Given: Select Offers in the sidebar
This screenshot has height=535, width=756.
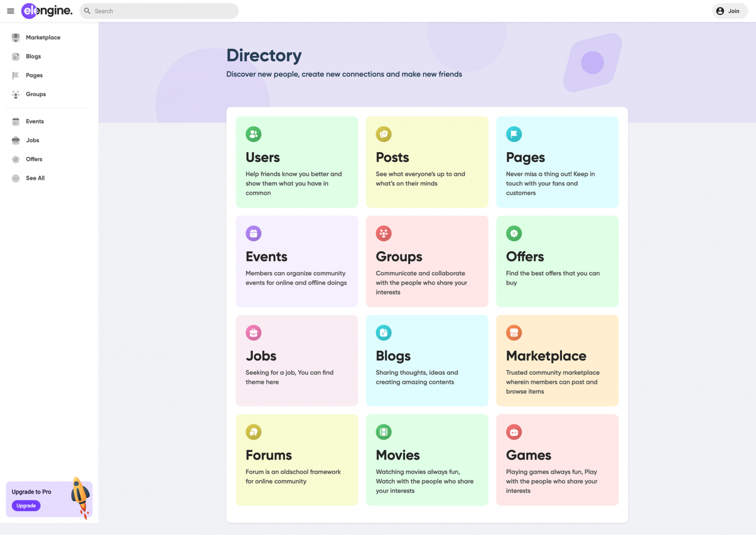Looking at the screenshot, I should (x=34, y=159).
